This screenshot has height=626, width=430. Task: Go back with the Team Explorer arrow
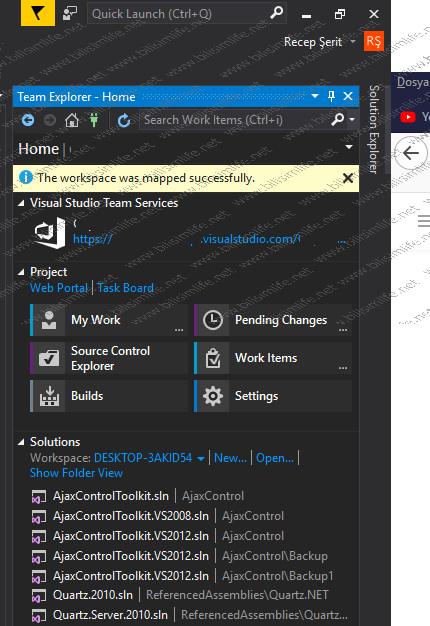pyautogui.click(x=28, y=120)
